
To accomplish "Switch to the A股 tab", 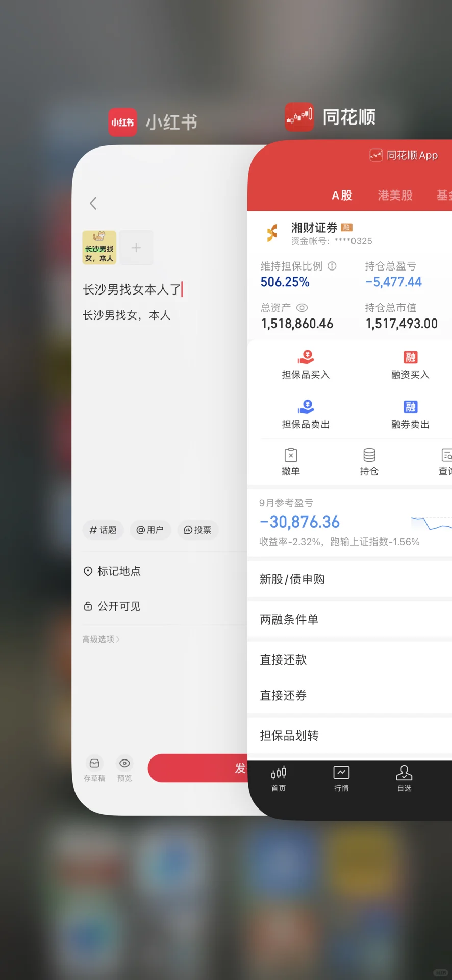I will coord(342,195).
